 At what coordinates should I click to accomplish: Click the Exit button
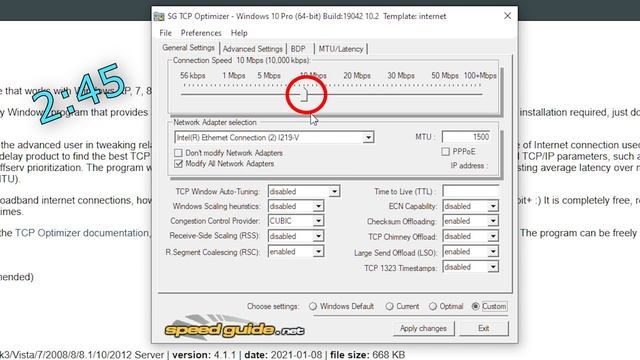tap(484, 328)
